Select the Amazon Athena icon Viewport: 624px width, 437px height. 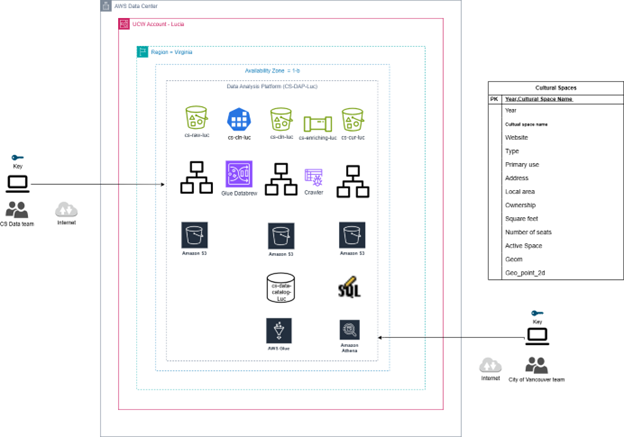coord(349,330)
